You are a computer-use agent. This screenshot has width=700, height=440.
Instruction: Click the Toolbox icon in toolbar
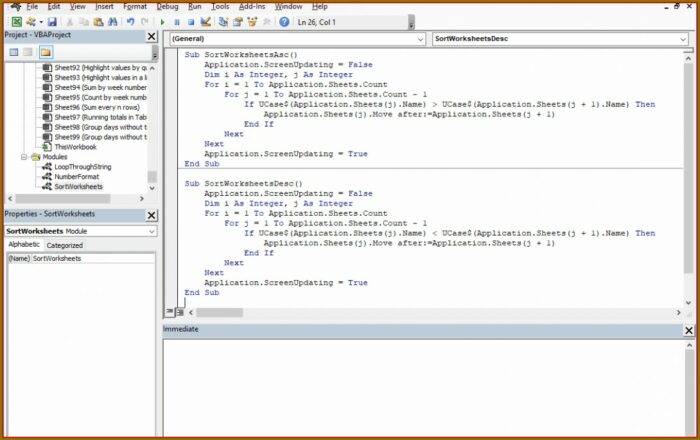point(267,22)
